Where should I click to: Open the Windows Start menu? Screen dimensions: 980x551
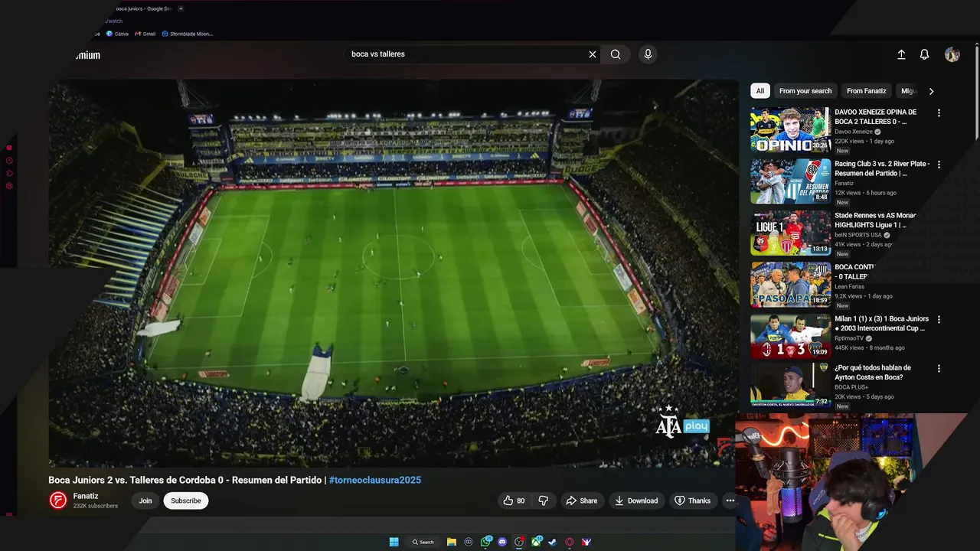[394, 542]
